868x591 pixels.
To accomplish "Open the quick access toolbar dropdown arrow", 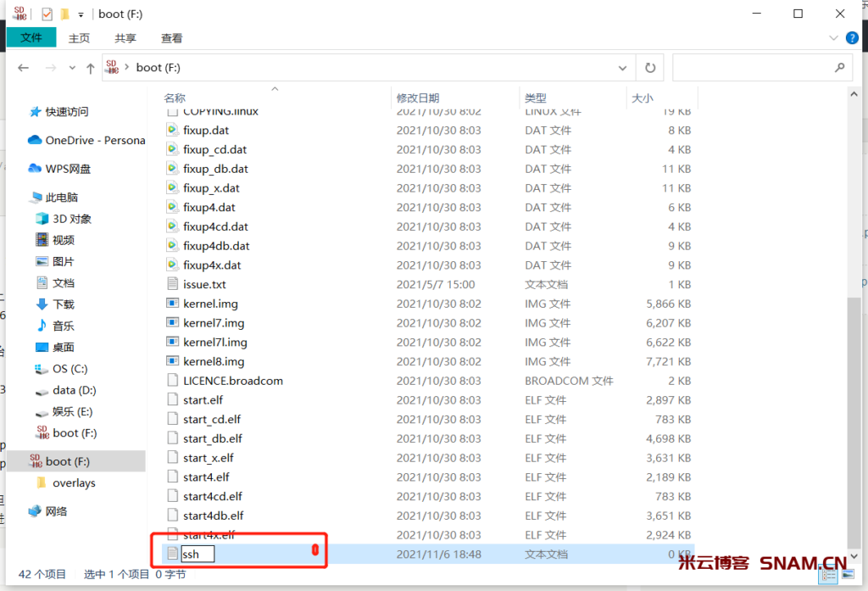I will coord(81,14).
